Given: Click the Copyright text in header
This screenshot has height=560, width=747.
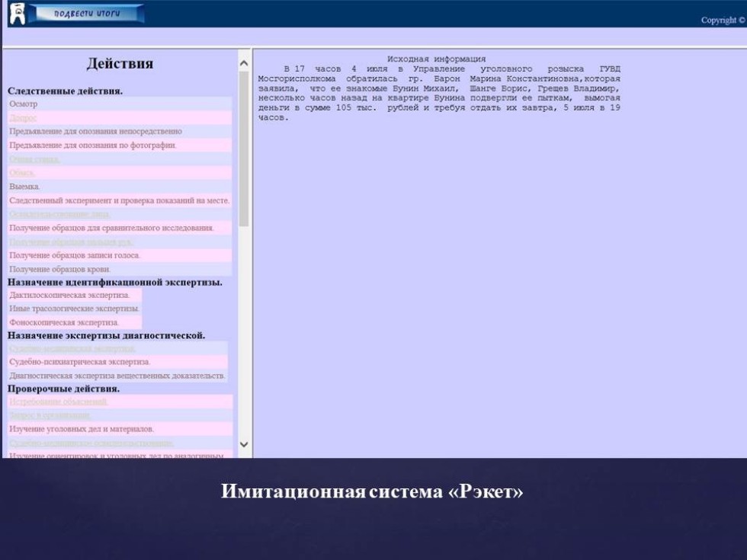Looking at the screenshot, I should click(721, 21).
